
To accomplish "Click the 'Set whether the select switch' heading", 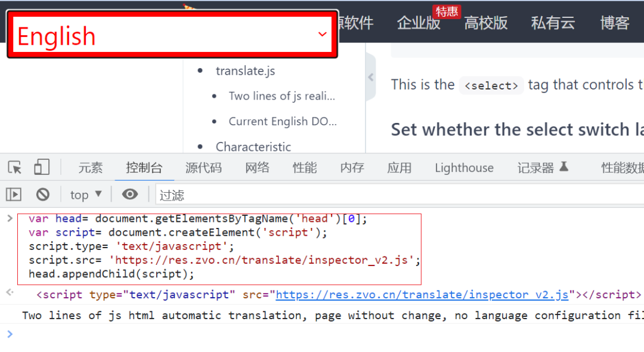I will (517, 129).
